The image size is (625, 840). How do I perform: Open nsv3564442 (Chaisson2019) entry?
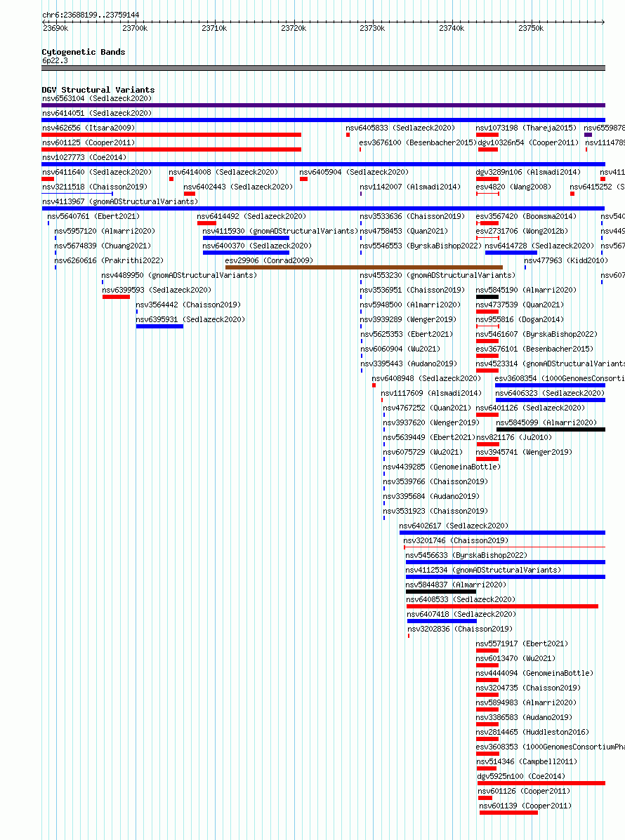pos(189,305)
